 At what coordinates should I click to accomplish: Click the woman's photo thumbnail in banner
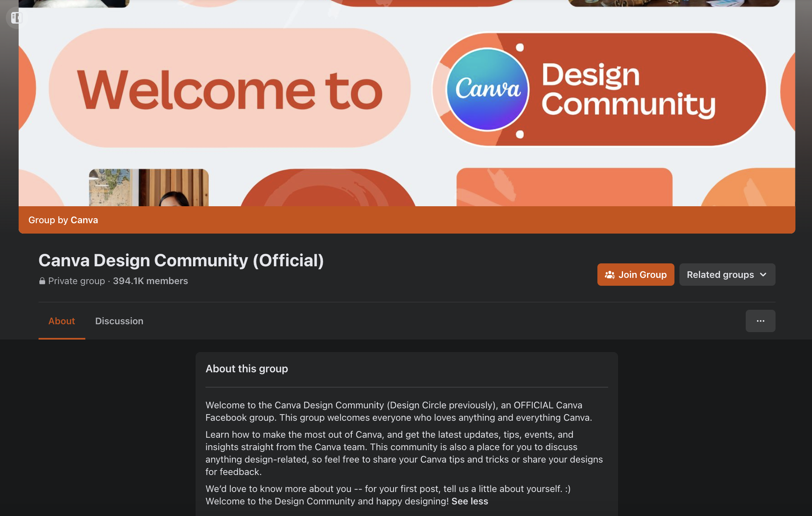(x=149, y=187)
